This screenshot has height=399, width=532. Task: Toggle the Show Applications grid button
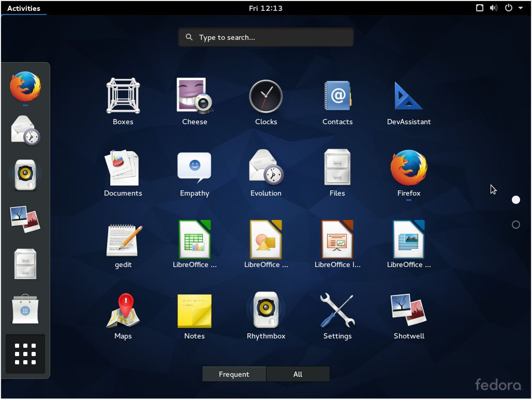[x=25, y=354]
